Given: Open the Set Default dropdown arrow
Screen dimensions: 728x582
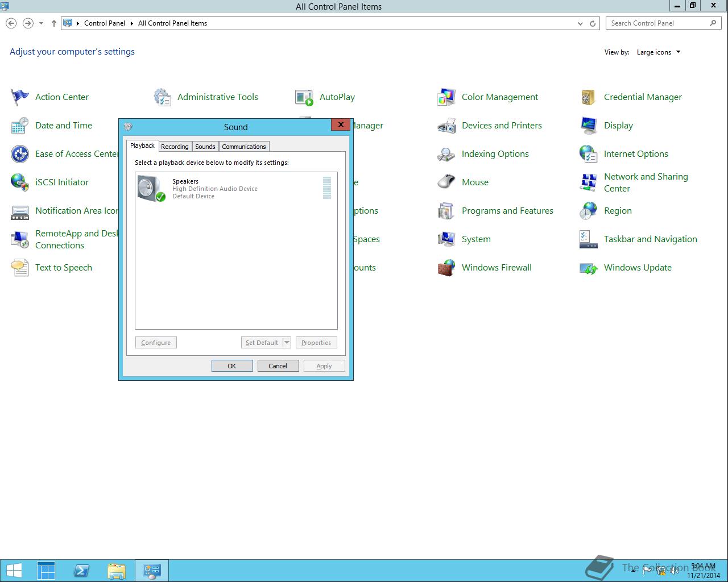Looking at the screenshot, I should (287, 343).
